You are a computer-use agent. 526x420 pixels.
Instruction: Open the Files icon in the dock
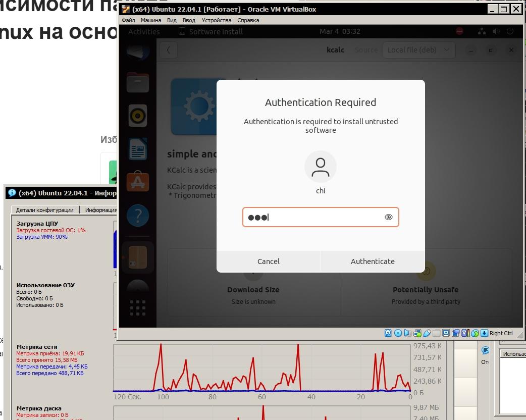click(x=138, y=82)
